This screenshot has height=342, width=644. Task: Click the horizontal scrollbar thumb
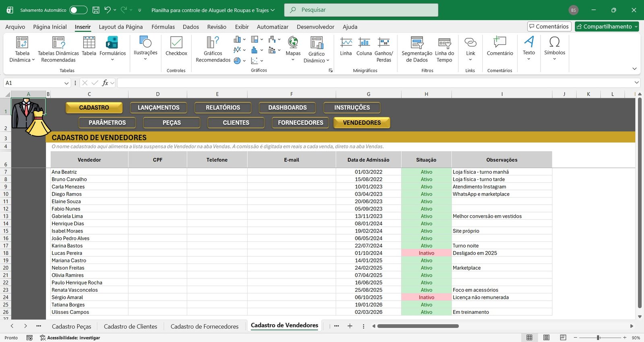418,326
